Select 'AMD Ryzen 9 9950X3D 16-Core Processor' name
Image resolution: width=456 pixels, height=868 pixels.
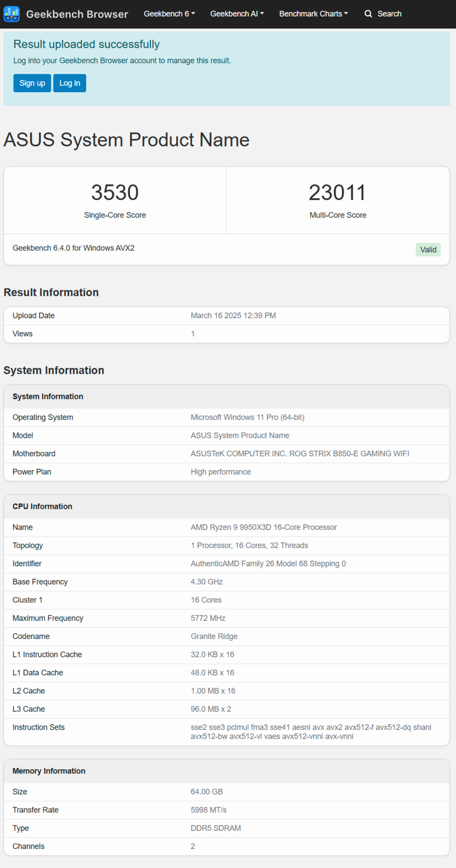pyautogui.click(x=264, y=527)
